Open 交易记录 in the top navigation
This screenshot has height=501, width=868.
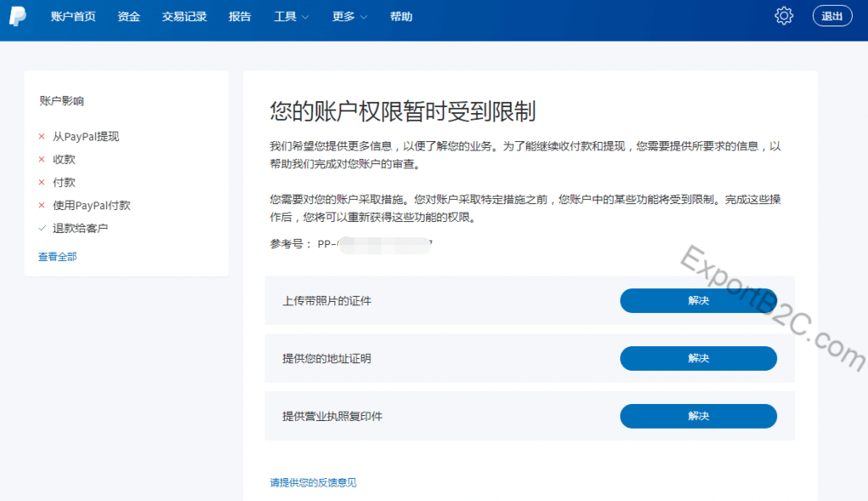point(185,17)
